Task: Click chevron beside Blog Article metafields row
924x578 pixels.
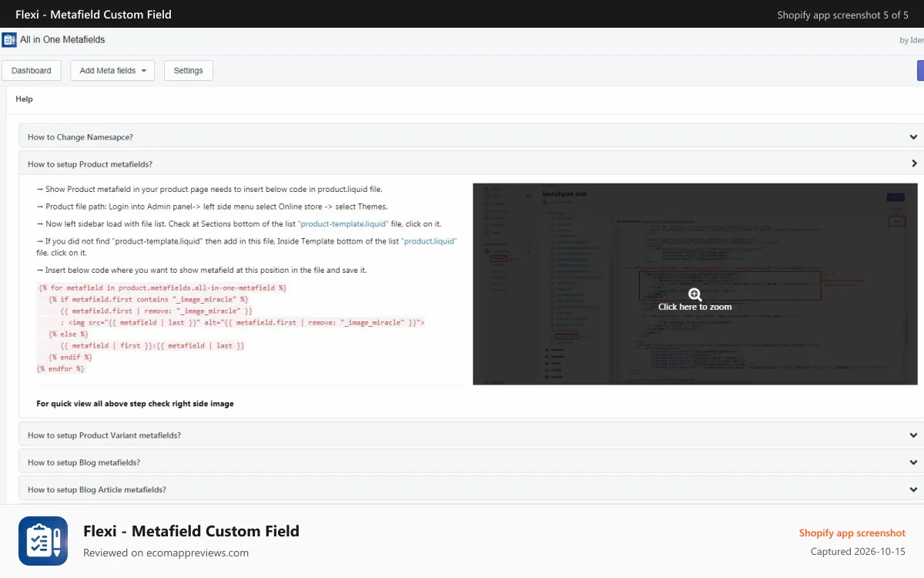Action: (x=913, y=489)
